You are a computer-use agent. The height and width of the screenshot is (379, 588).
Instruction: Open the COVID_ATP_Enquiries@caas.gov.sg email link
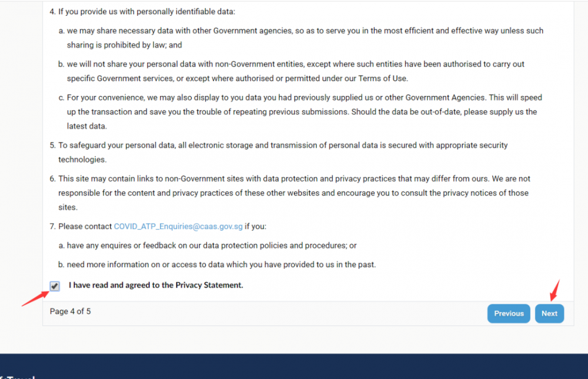click(x=178, y=227)
